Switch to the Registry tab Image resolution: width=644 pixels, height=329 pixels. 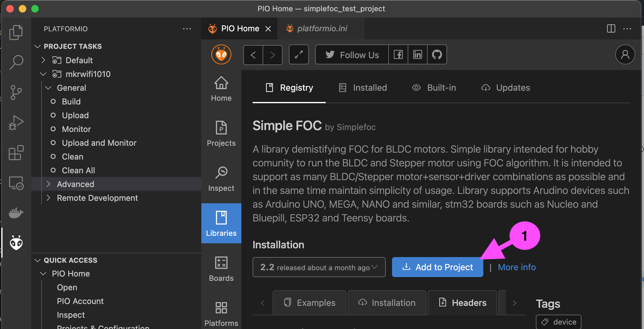289,88
